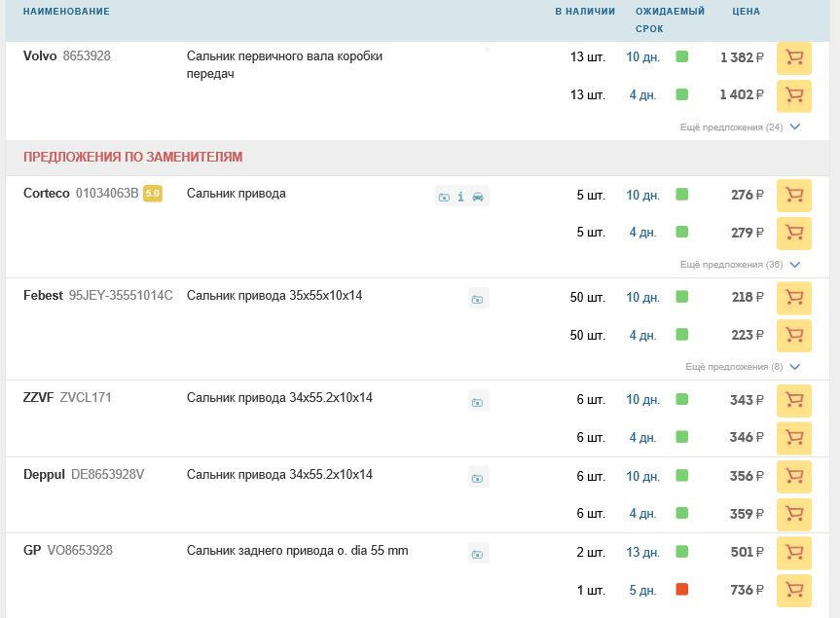Open photo icon for Deppul DE8653928V
The height and width of the screenshot is (618, 840).
coord(477,478)
